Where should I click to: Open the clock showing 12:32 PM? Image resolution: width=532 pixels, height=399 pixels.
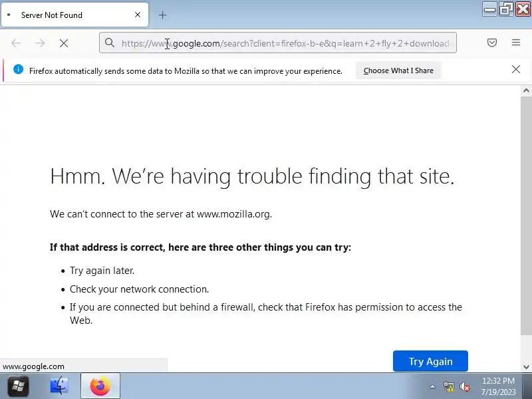pos(498,386)
